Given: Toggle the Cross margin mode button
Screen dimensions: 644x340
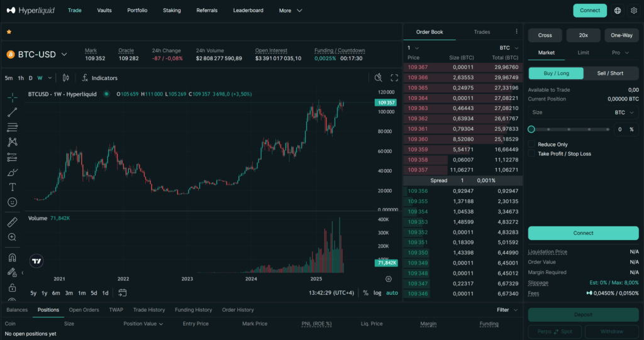Looking at the screenshot, I should pos(545,35).
